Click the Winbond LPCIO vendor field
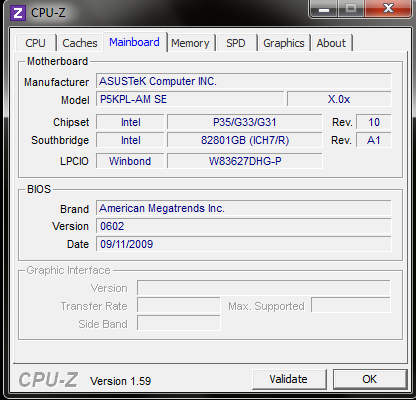The height and width of the screenshot is (400, 416). pyautogui.click(x=130, y=161)
